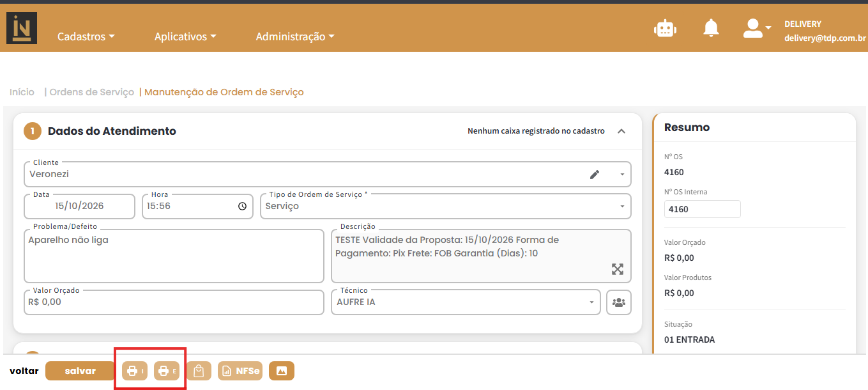Click the delivery@tdp.com.br email text

(x=825, y=38)
